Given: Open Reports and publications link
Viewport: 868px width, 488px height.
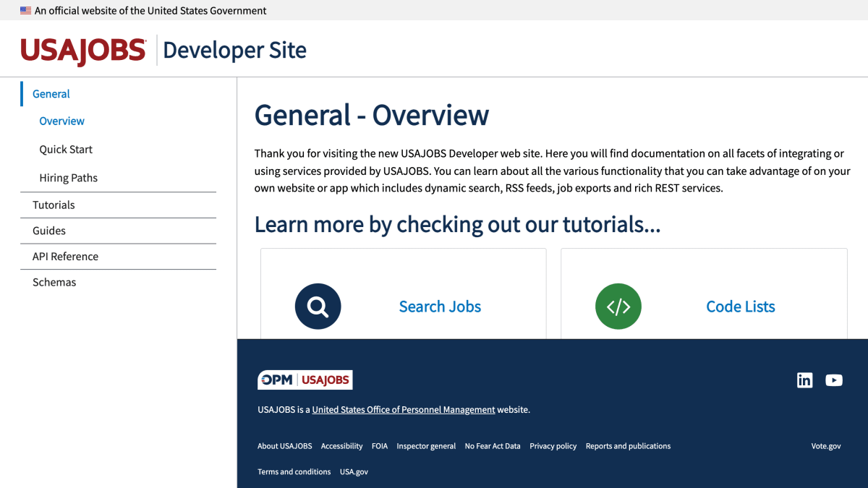Looking at the screenshot, I should coord(628,446).
